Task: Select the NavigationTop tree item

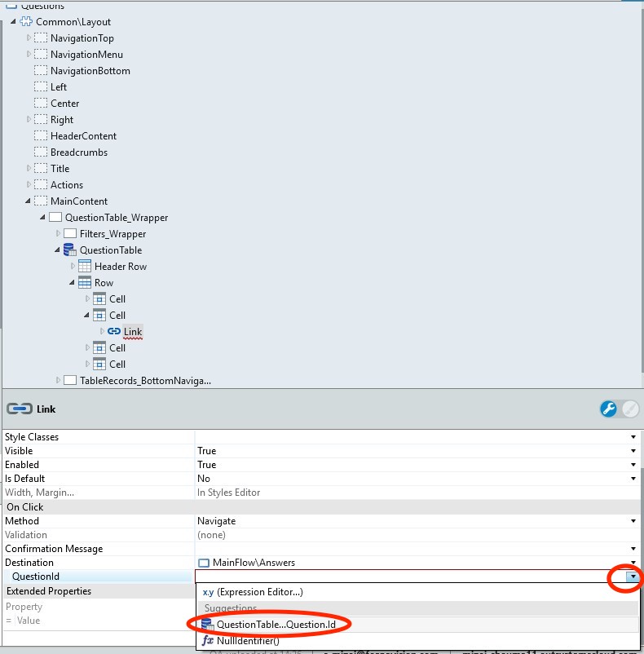Action: point(82,38)
